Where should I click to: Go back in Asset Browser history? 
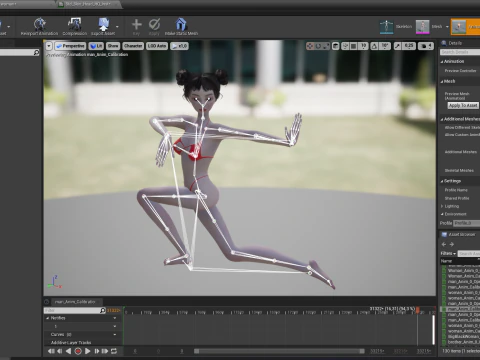pos(444,244)
